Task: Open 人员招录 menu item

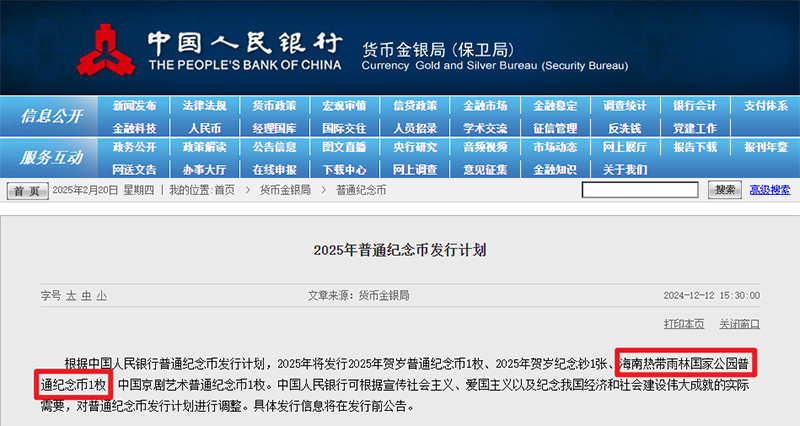Action: point(415,128)
